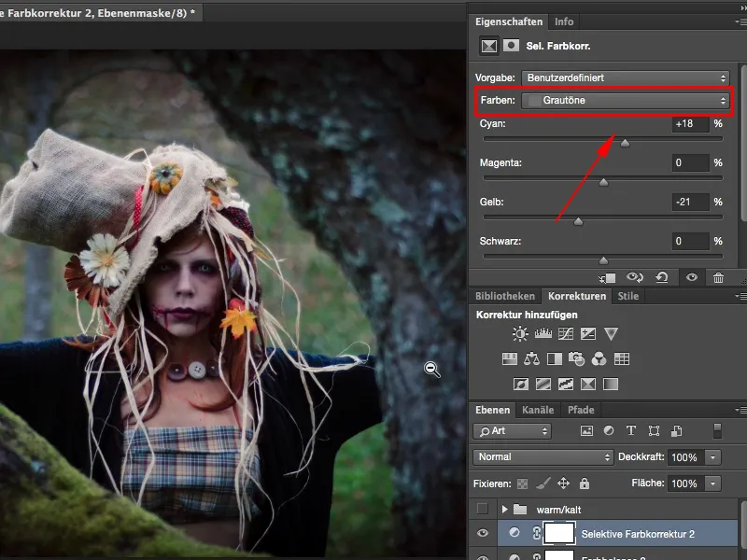Open the Art layer filter dropdown
Screen dimensions: 747x560
pyautogui.click(x=512, y=431)
